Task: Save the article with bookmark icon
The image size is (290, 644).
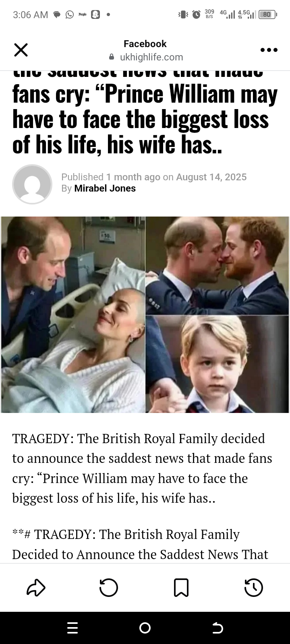Action: coord(181,588)
